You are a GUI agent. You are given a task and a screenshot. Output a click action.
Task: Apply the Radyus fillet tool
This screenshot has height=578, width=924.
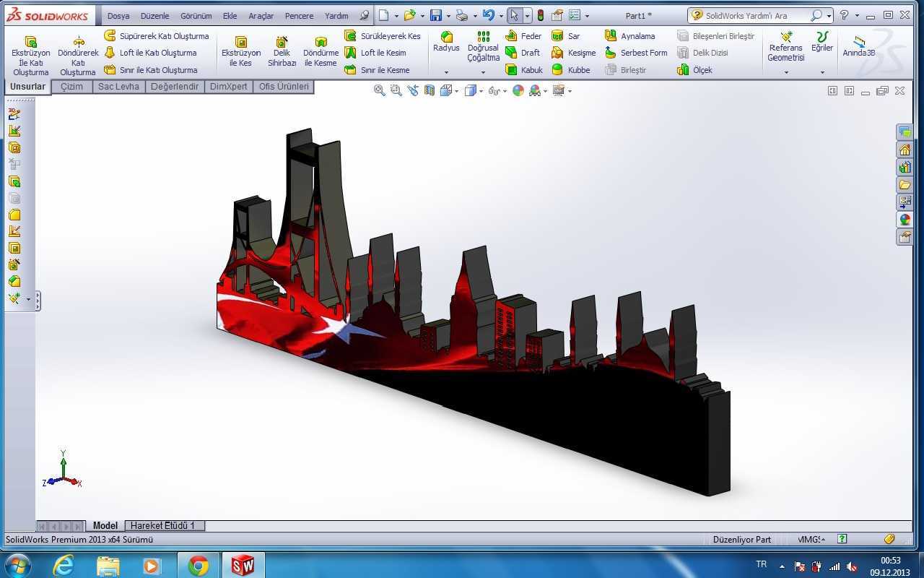point(446,42)
